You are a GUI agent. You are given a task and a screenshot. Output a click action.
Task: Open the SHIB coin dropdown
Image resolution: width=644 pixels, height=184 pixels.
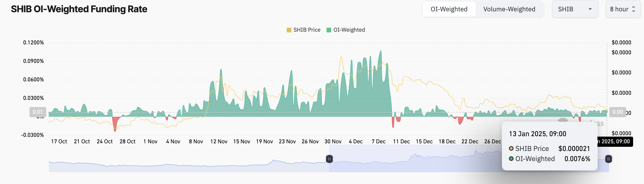(575, 9)
